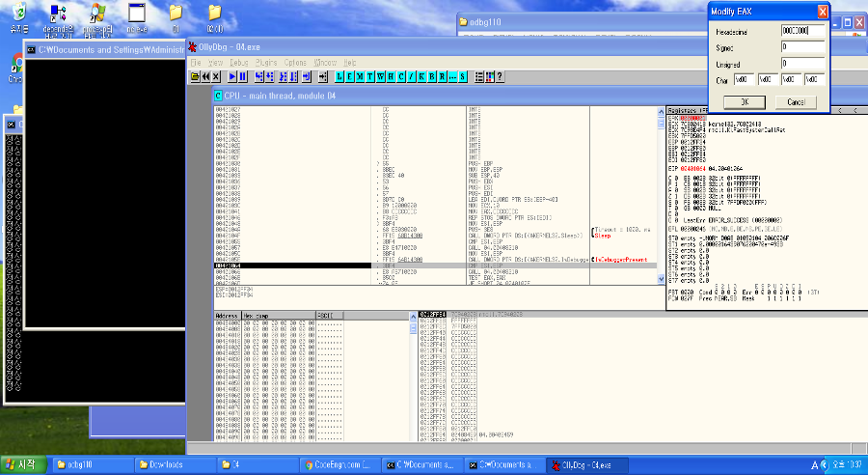Click the Trace into toolbar icon
Screen dimensions: 868x475
click(283, 76)
